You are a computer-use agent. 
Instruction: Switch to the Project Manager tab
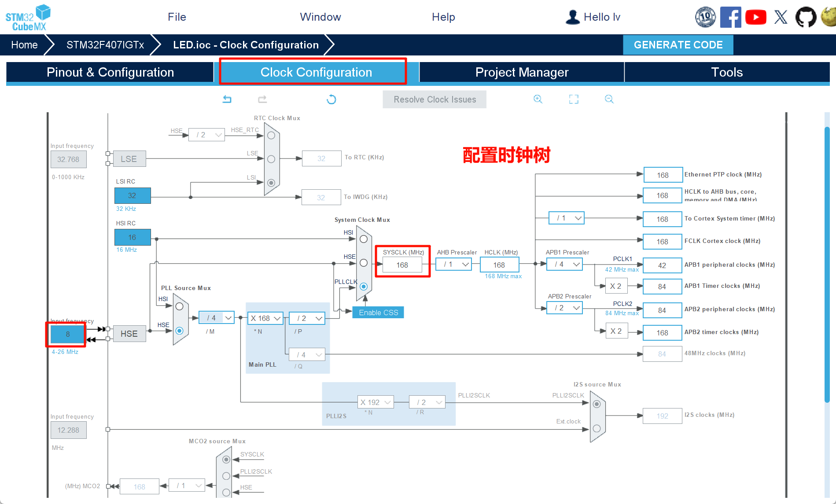tap(522, 72)
